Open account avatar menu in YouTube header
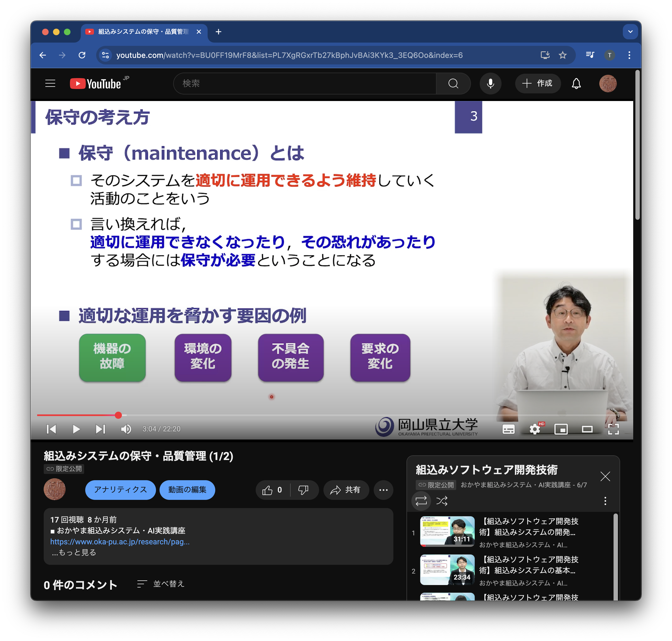 click(608, 83)
